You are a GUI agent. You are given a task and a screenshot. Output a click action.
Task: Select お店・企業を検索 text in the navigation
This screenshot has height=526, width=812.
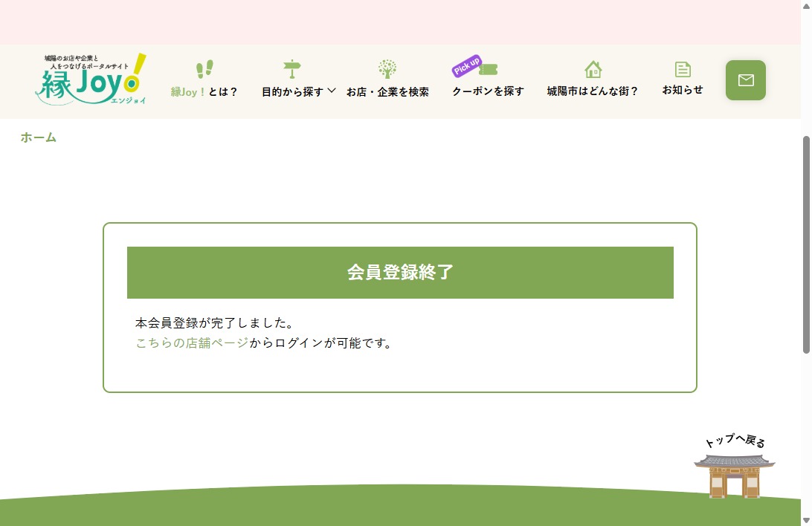point(387,92)
